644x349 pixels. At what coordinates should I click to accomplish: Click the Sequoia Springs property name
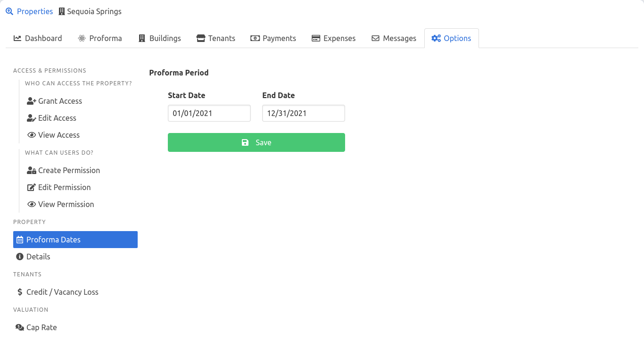(94, 11)
